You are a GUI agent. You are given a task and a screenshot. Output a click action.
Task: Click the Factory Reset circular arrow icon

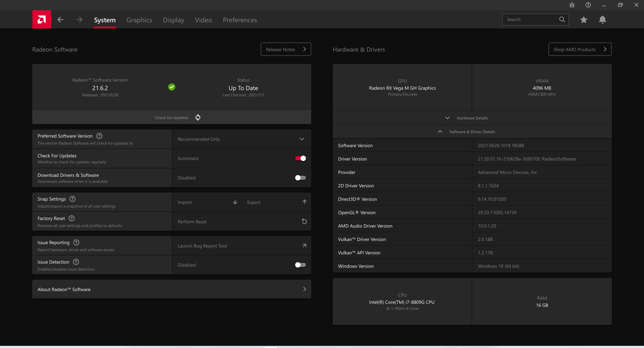tap(304, 221)
